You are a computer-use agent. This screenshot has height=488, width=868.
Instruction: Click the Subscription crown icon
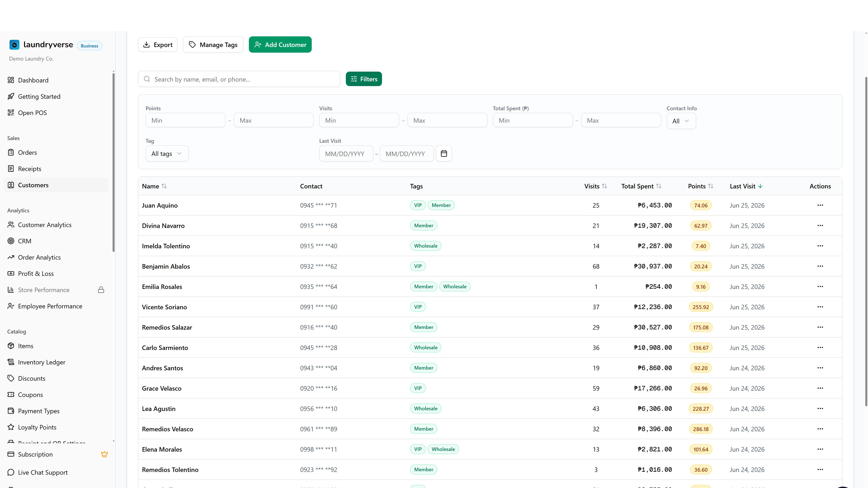[104, 454]
